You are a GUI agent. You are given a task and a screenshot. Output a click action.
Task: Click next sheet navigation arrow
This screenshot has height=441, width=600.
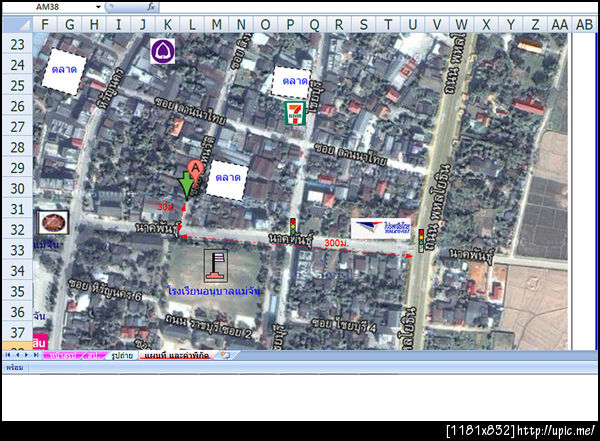coord(26,355)
